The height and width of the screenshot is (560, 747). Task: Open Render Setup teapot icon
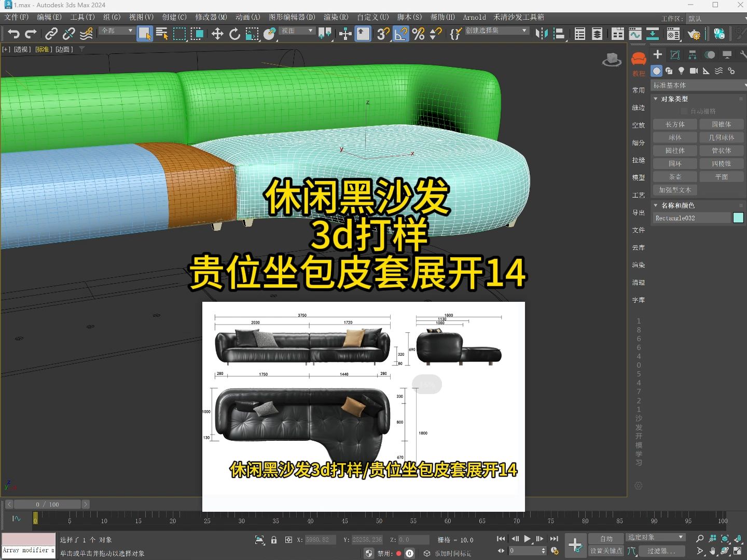(694, 34)
